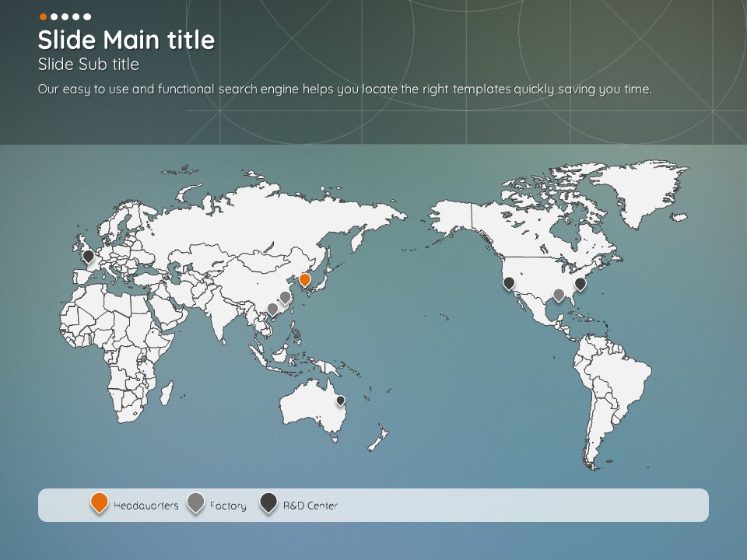The height and width of the screenshot is (560, 747).
Task: Select the dark R&D pin in Western Europe
Action: click(x=89, y=255)
